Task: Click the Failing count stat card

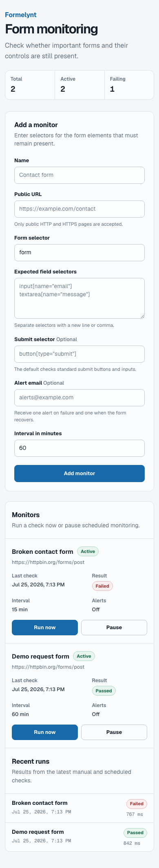Action: pyautogui.click(x=129, y=85)
